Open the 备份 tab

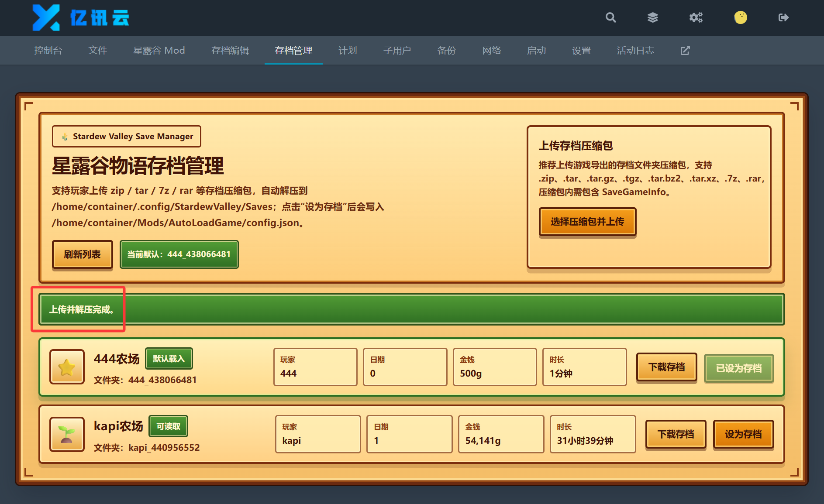pos(446,50)
